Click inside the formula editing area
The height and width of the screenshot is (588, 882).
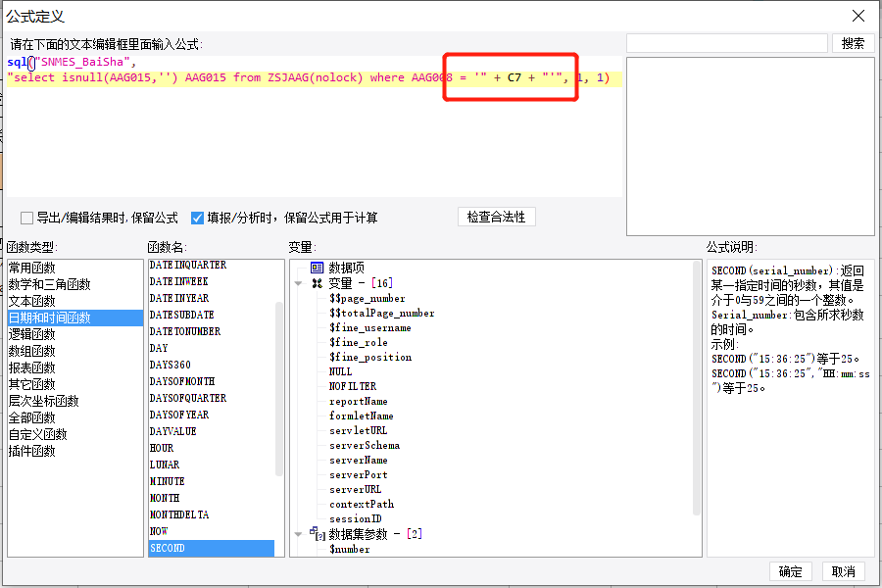click(313, 126)
